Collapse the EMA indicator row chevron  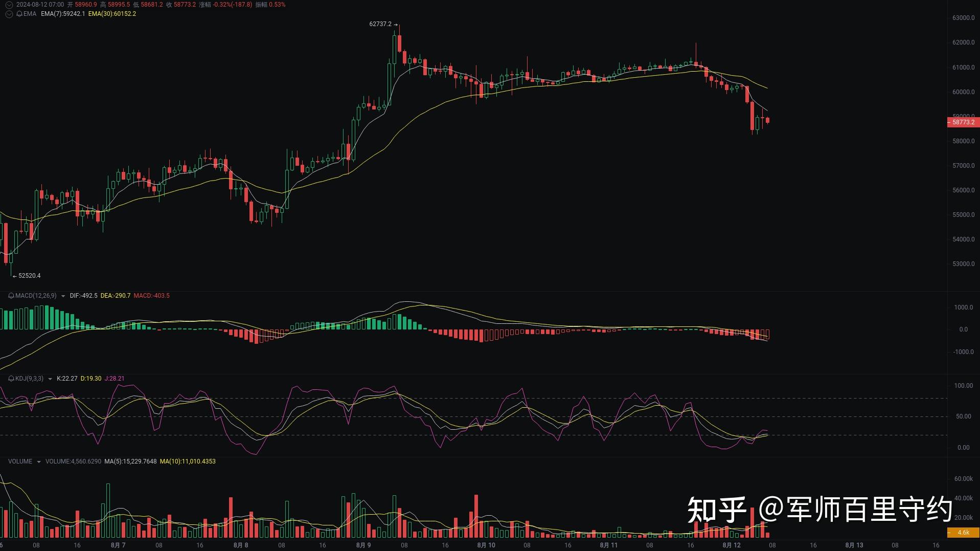point(9,14)
